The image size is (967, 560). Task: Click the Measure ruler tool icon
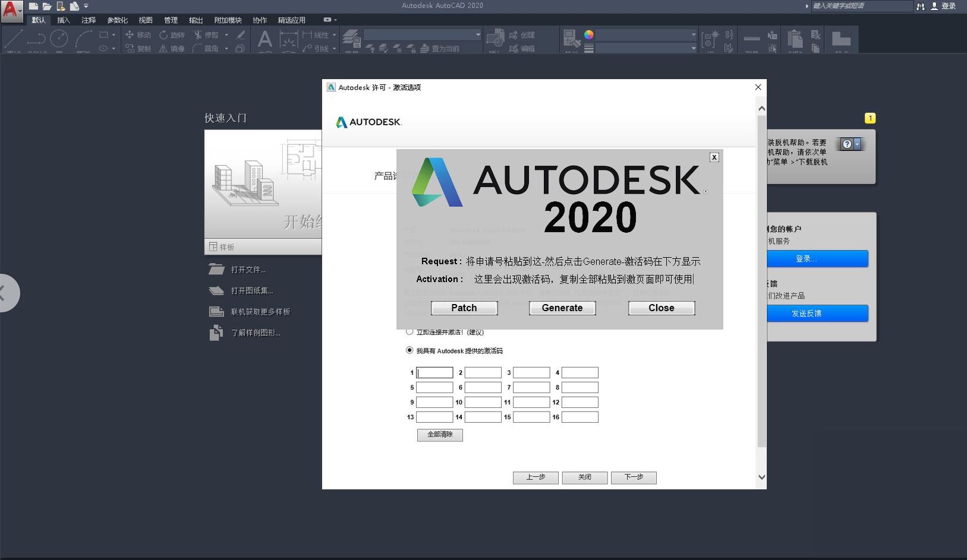pos(752,39)
